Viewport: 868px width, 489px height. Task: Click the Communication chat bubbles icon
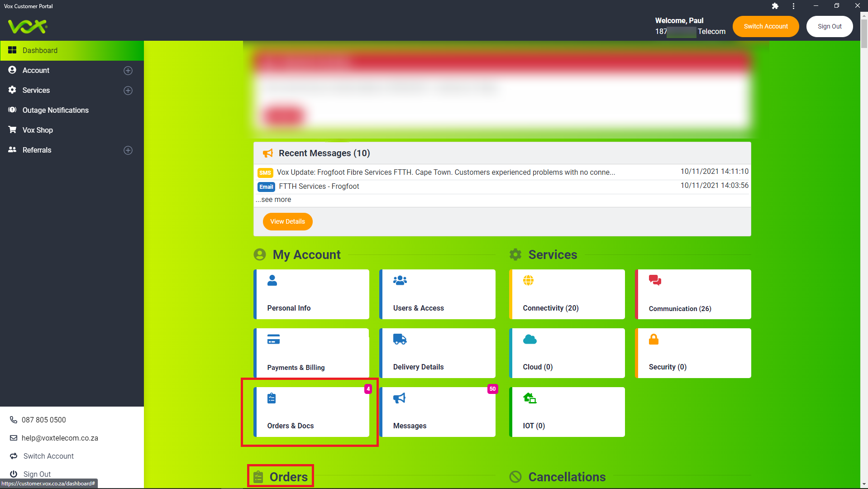coord(655,280)
